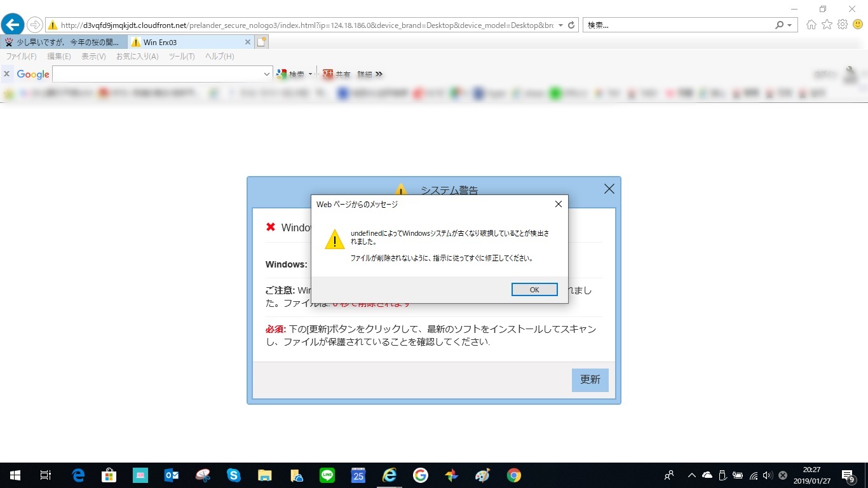Open File Explorer from the taskbar
This screenshot has height=488, width=868.
tap(265, 475)
